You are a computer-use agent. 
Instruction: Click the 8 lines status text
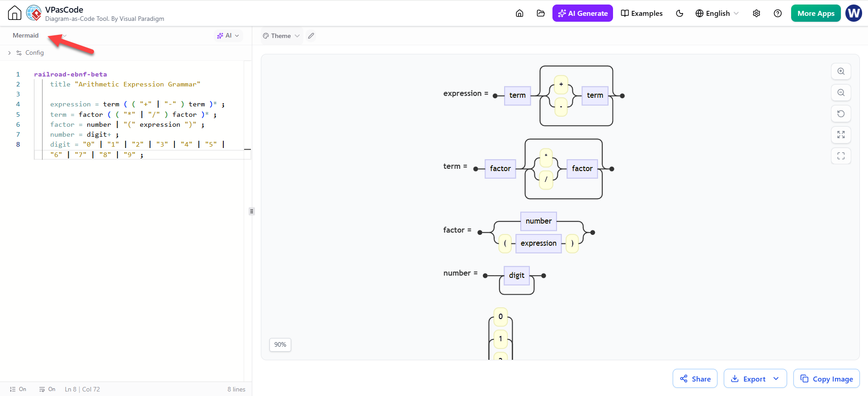(236, 389)
